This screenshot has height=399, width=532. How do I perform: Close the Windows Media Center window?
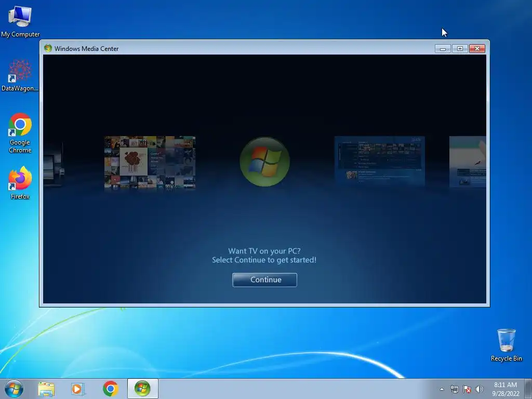tap(477, 49)
